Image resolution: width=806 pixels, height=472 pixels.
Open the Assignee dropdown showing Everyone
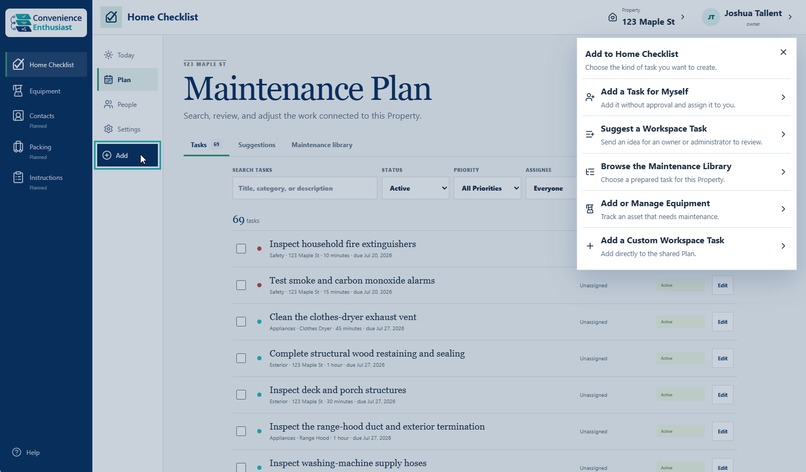coord(551,188)
